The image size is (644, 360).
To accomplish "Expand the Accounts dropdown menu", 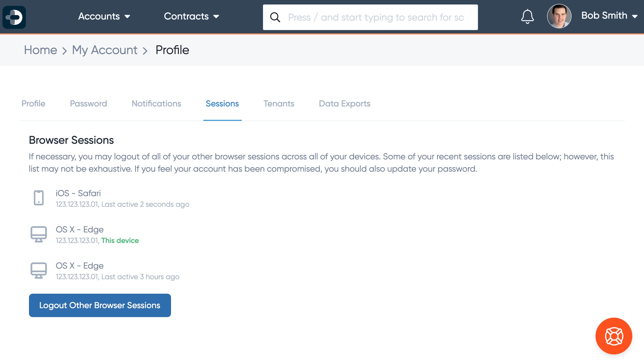I will pyautogui.click(x=104, y=16).
